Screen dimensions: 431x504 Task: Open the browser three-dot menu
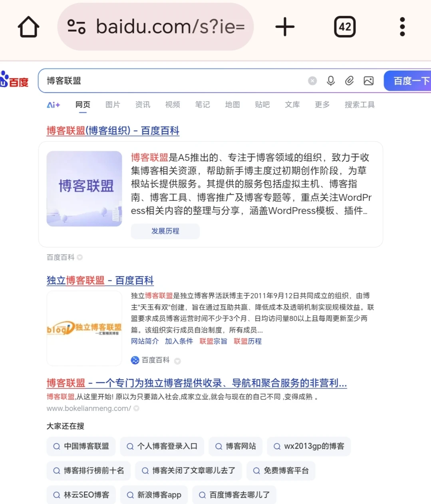[x=402, y=27]
